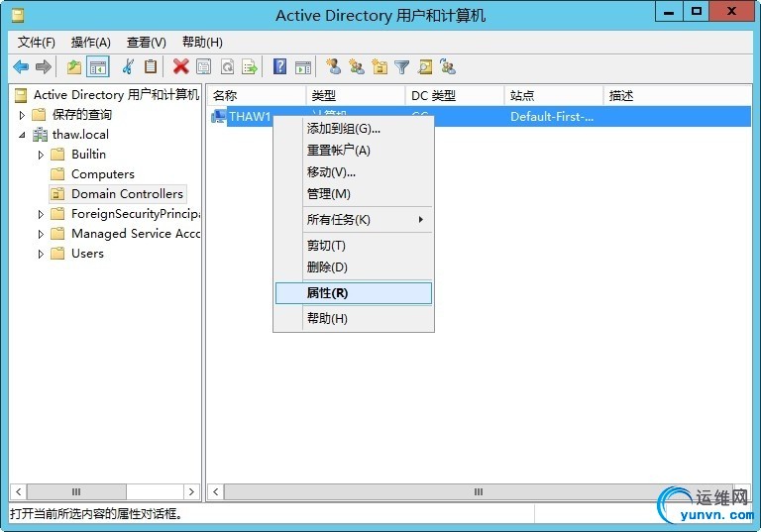Expand Managed Service Accounts node
The image size is (761, 532).
click(x=41, y=234)
